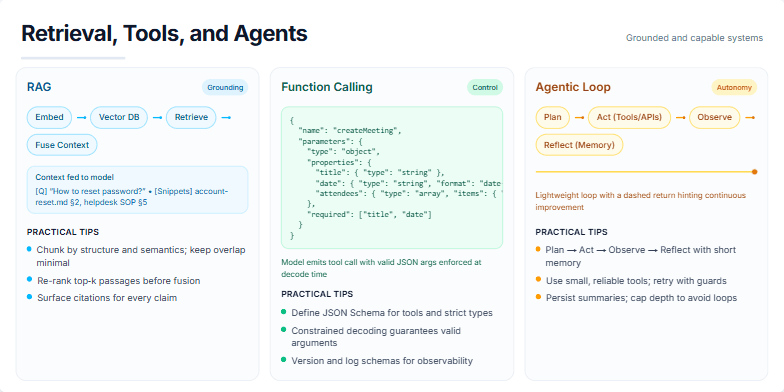Click the "title" property line in code
Viewport: 784px width, 392px height.
[x=380, y=172]
